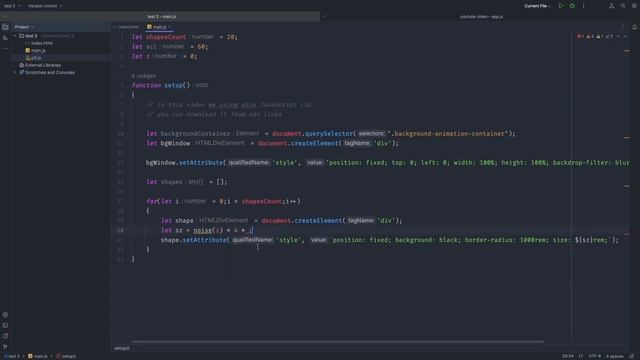The image size is (640, 360).
Task: Click test 2 breadcrumb in status bar
Action: pos(13,356)
